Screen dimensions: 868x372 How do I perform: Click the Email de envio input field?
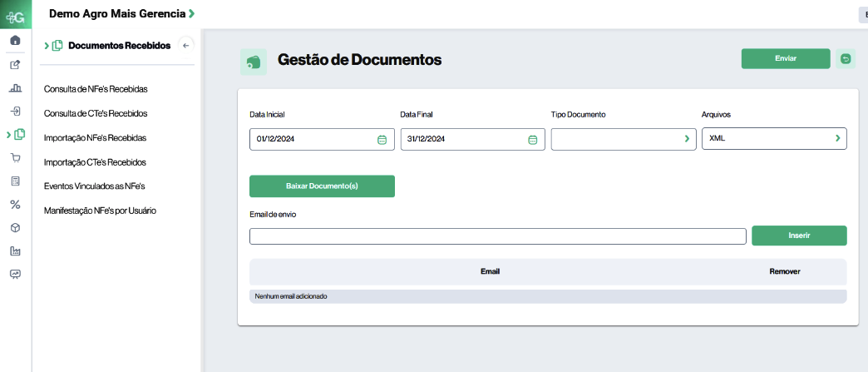497,236
